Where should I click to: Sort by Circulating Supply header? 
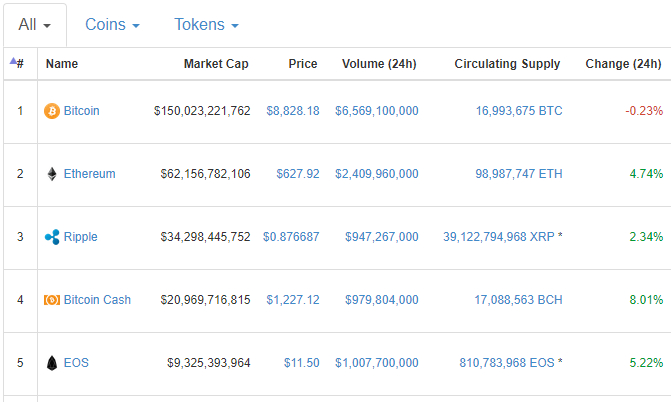tap(508, 64)
